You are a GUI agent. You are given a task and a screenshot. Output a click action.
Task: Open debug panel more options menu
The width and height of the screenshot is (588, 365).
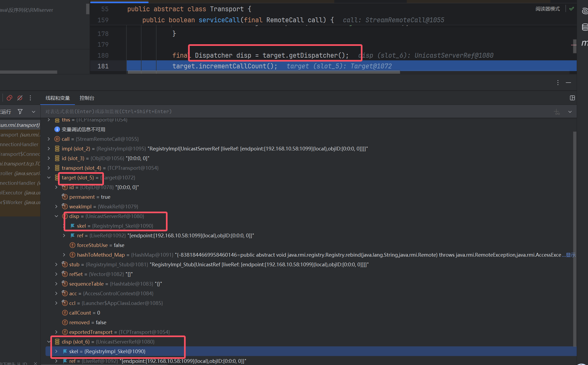click(x=558, y=83)
